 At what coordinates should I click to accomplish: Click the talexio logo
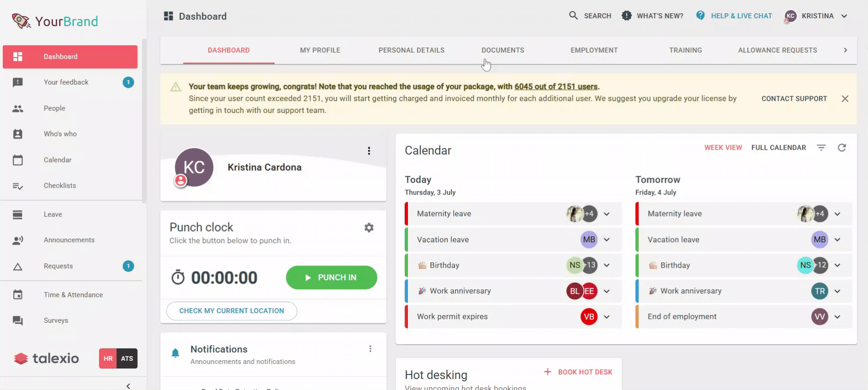46,358
